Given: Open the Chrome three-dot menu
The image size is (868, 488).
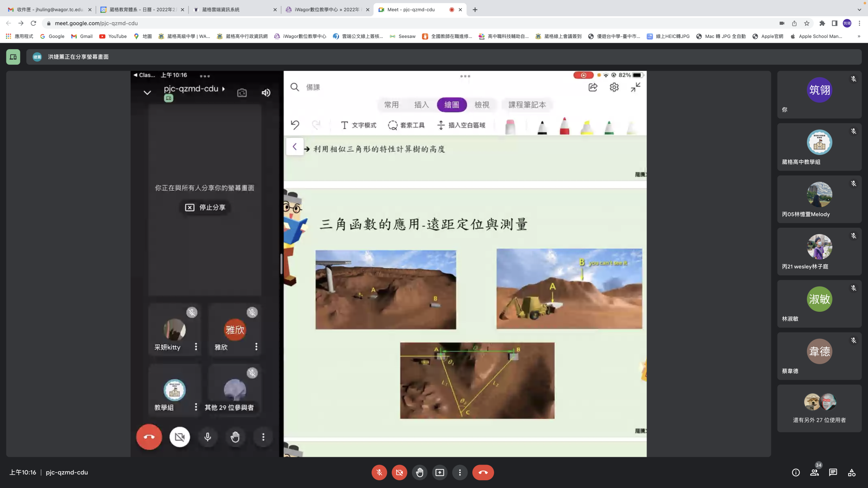Looking at the screenshot, I should point(859,23).
